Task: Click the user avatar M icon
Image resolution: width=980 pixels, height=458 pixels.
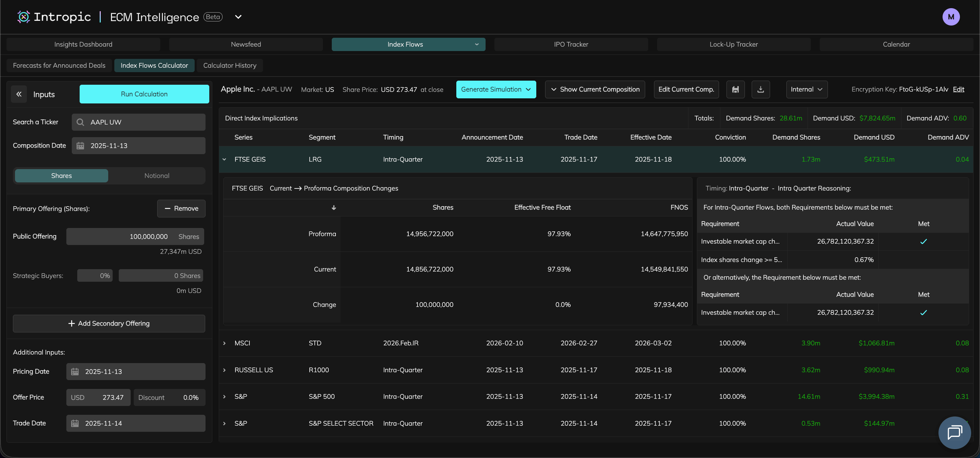Action: click(x=951, y=17)
